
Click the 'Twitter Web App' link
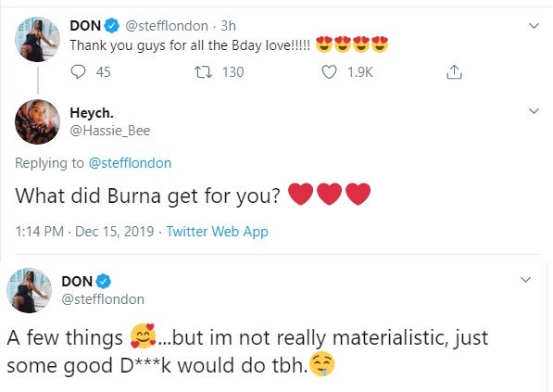coord(218,232)
